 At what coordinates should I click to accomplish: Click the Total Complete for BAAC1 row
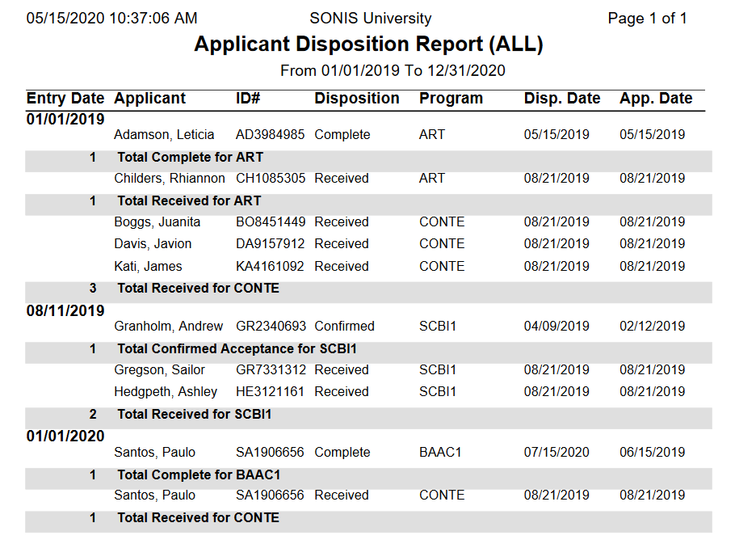pos(199,474)
